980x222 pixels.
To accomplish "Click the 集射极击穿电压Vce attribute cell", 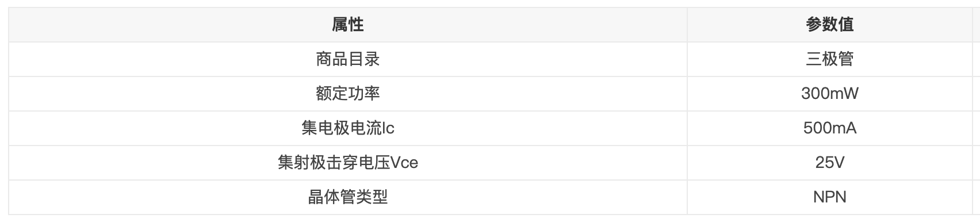I will point(347,163).
